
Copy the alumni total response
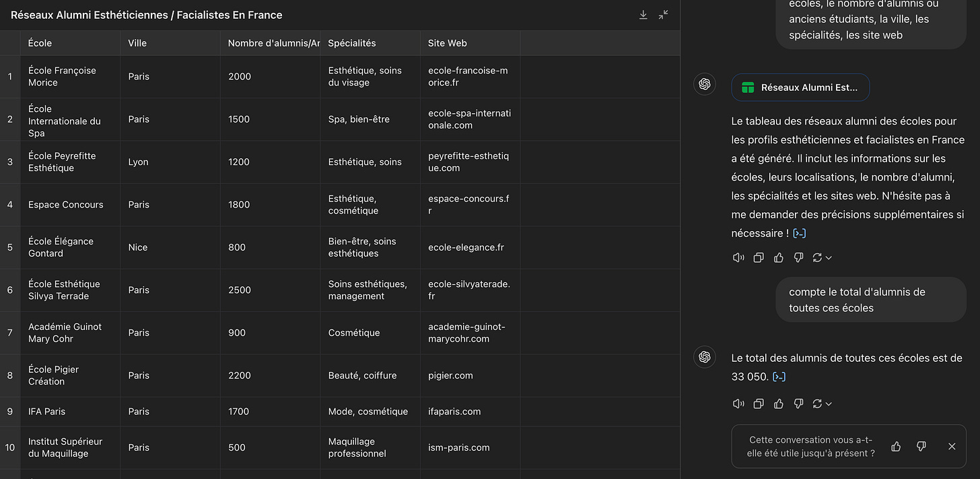click(759, 404)
